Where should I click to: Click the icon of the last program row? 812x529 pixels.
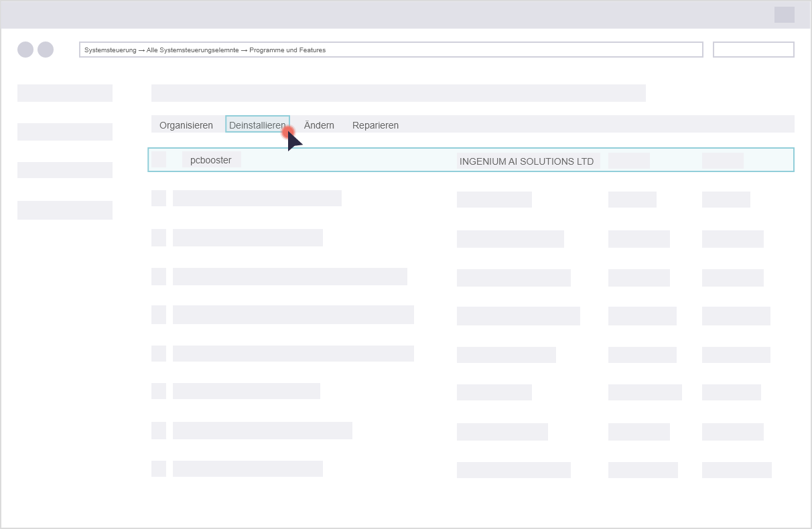pos(159,469)
